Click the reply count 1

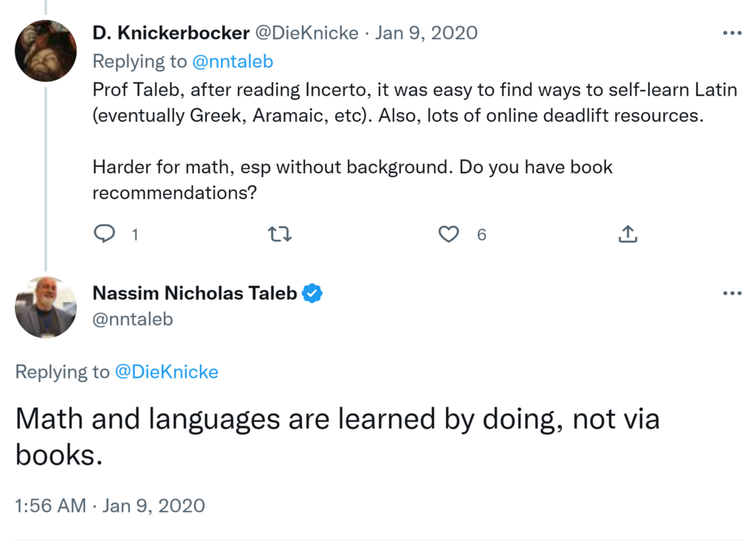click(x=135, y=235)
